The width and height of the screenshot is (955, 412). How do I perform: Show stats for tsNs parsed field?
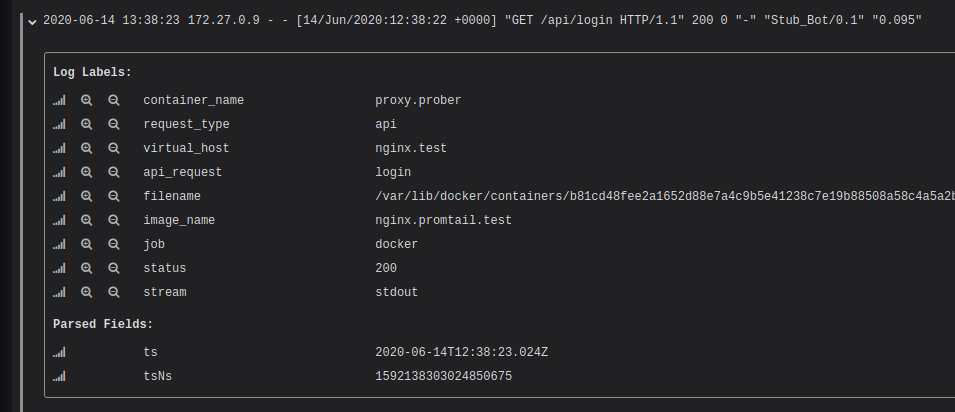pos(59,376)
